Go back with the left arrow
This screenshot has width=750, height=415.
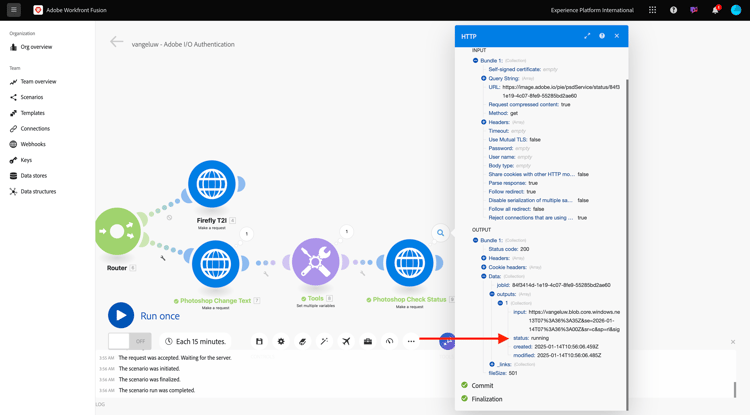coord(117,42)
